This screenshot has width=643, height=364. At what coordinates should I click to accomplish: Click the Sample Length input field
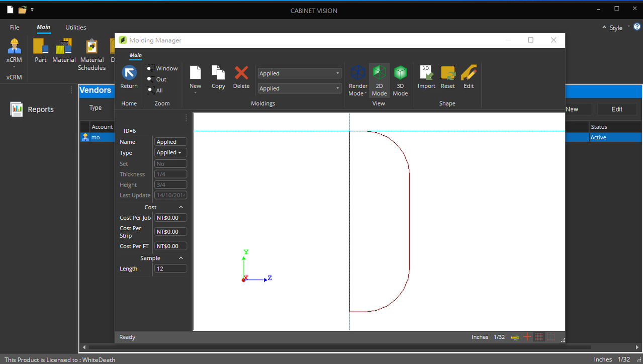pos(170,269)
